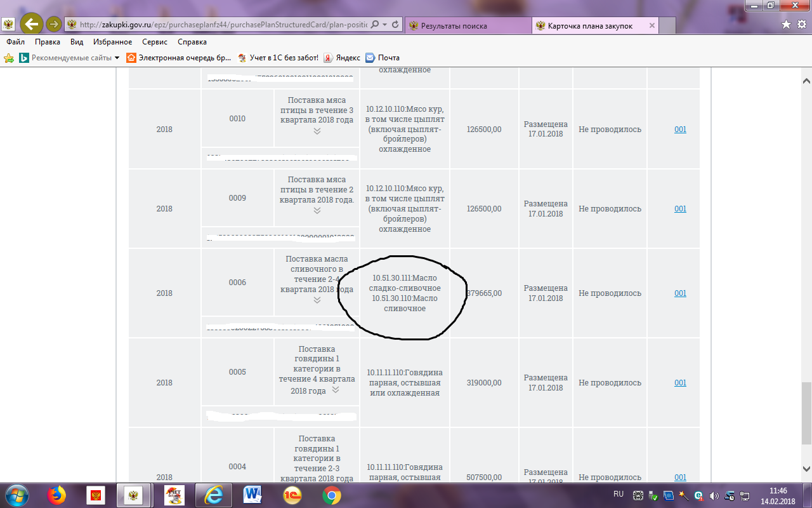
Task: Open the Сервис menu
Action: pos(155,42)
